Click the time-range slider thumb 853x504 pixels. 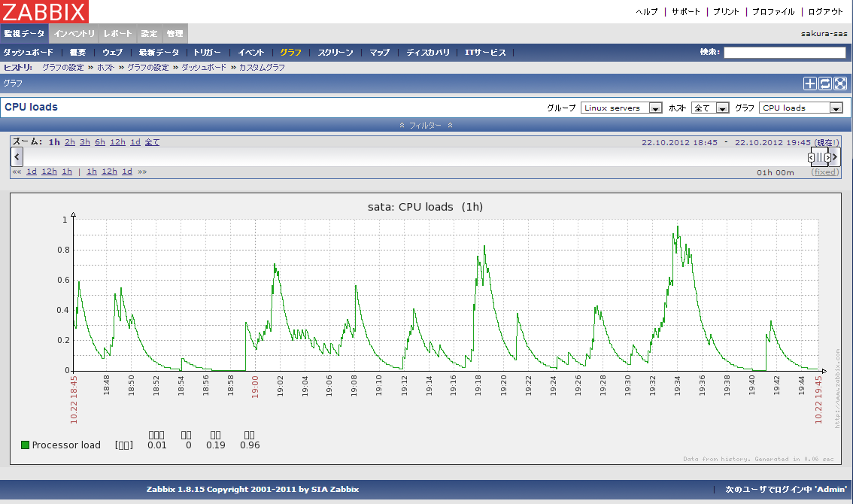[820, 157]
